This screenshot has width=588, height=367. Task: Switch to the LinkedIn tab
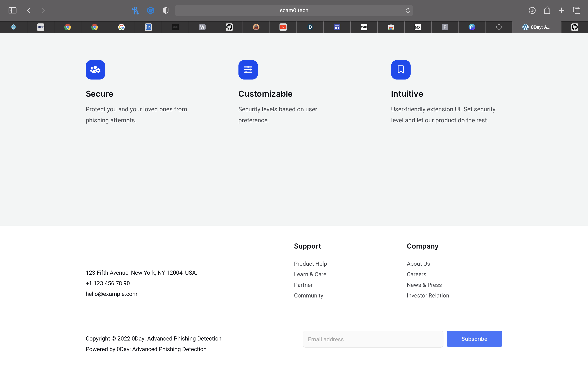coord(148,27)
